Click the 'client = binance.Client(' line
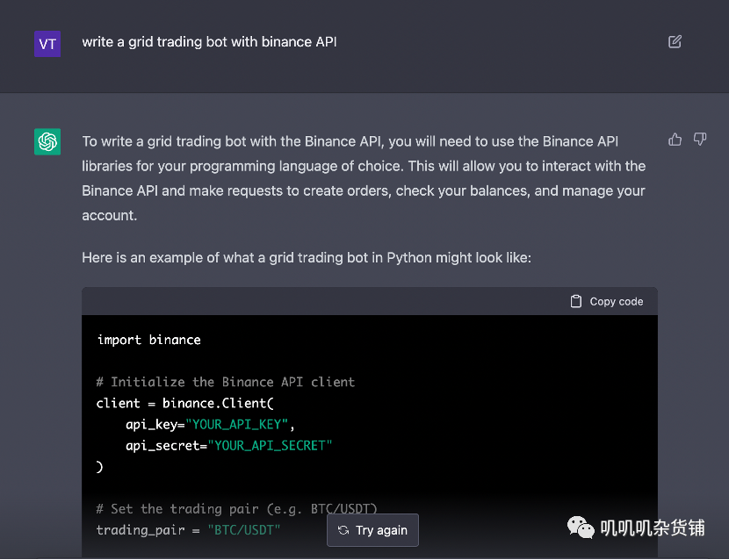The image size is (729, 560). pyautogui.click(x=185, y=403)
